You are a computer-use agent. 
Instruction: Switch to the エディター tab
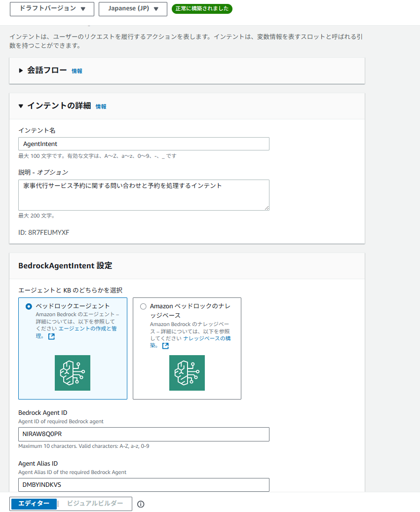(34, 504)
